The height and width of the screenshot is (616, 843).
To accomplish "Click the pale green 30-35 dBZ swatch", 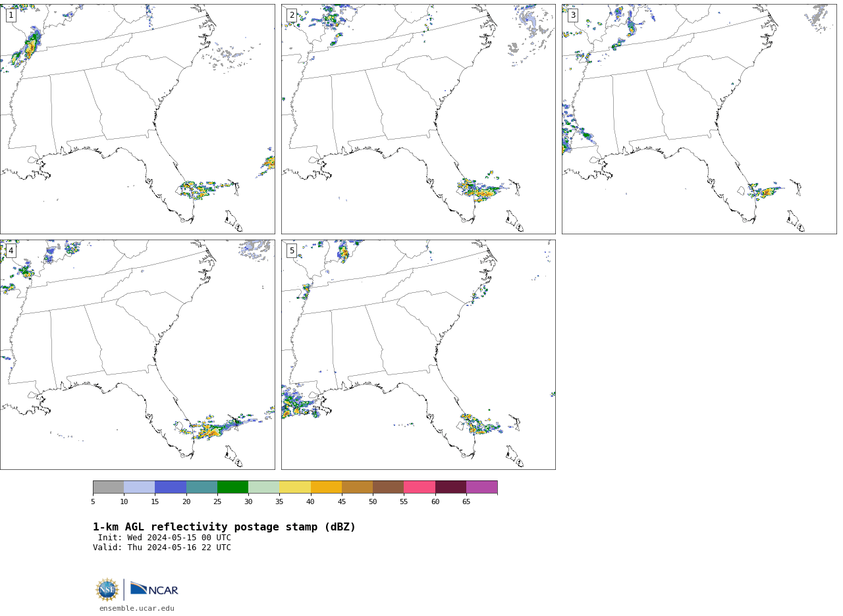I will coord(264,487).
